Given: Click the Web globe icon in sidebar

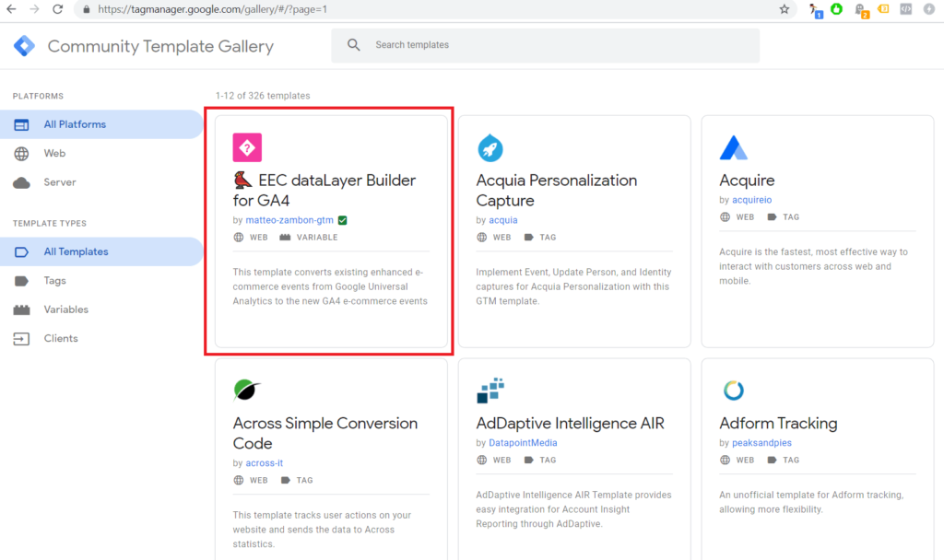Looking at the screenshot, I should [21, 154].
